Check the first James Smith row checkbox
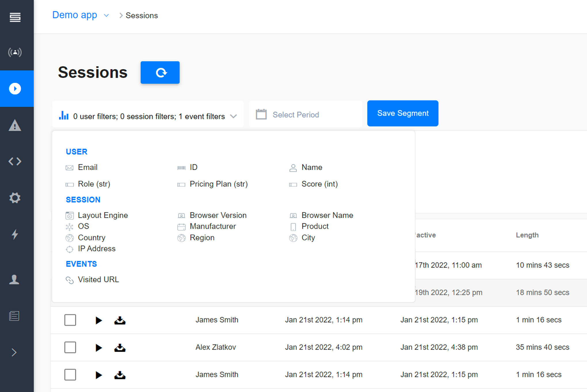The width and height of the screenshot is (587, 392). pos(70,320)
